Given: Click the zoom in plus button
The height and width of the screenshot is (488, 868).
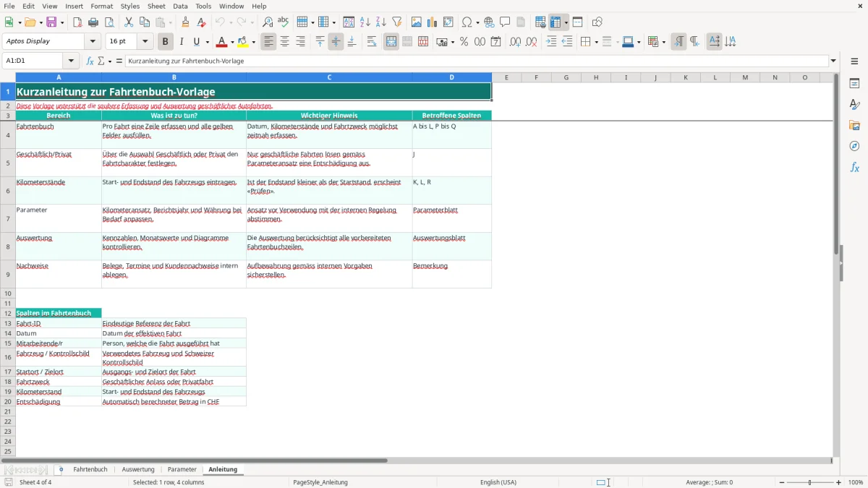Looking at the screenshot, I should 839,482.
